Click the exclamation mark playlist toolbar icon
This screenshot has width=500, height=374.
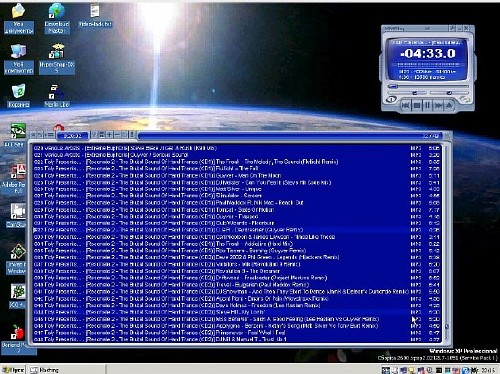click(x=132, y=135)
